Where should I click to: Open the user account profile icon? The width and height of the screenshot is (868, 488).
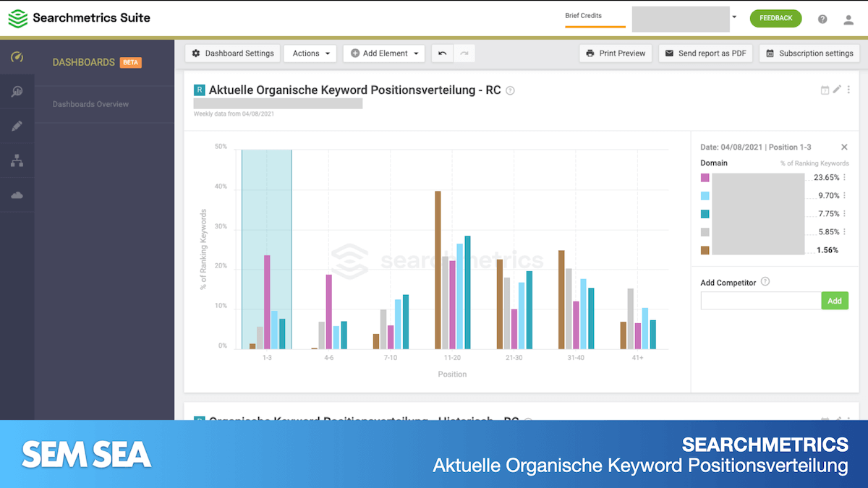point(848,20)
